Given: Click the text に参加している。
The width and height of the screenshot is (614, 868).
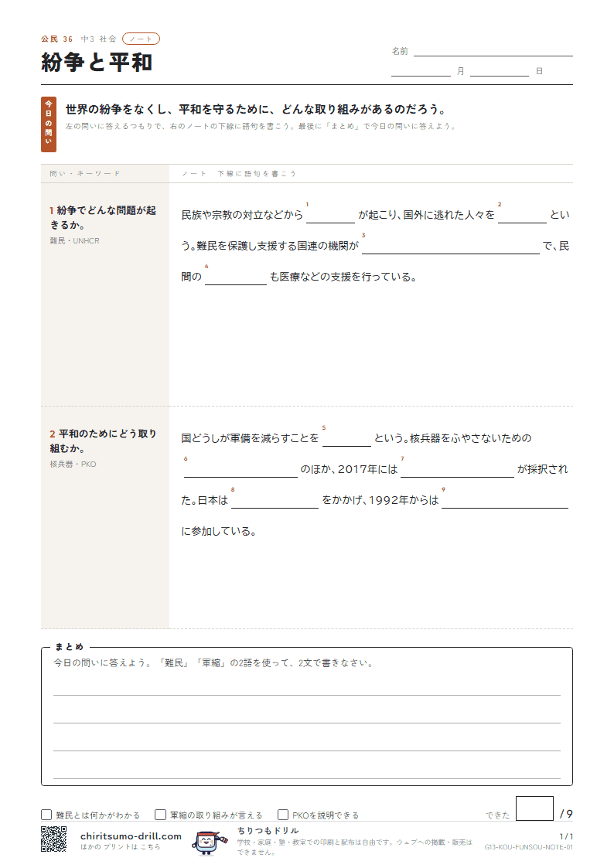Looking at the screenshot, I should tap(219, 532).
